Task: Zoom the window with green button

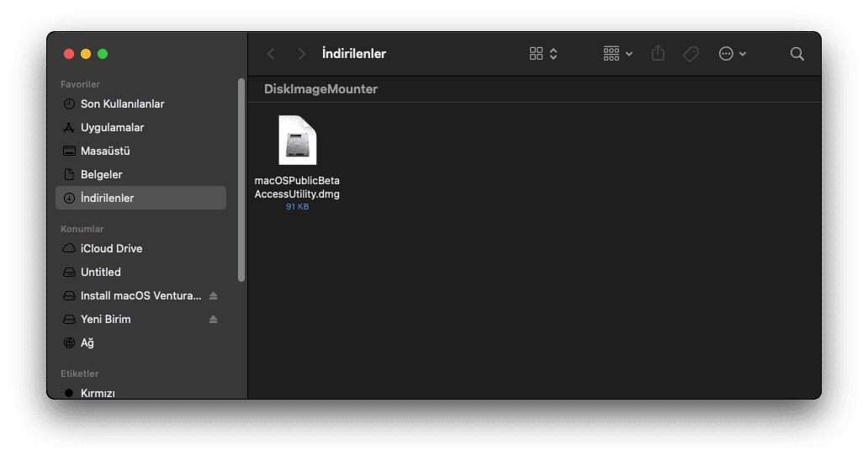Action: [x=103, y=54]
